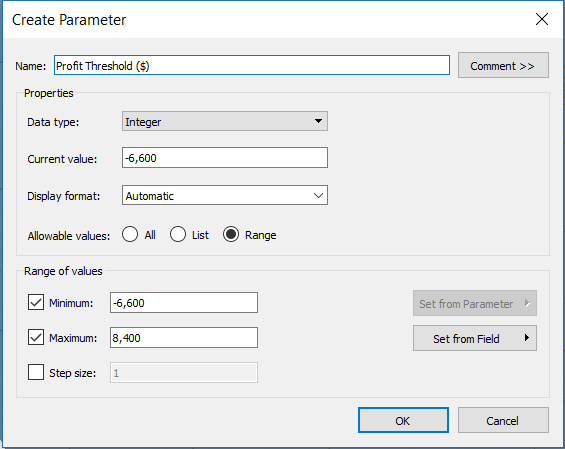Open the Set from Field menu

tap(475, 338)
